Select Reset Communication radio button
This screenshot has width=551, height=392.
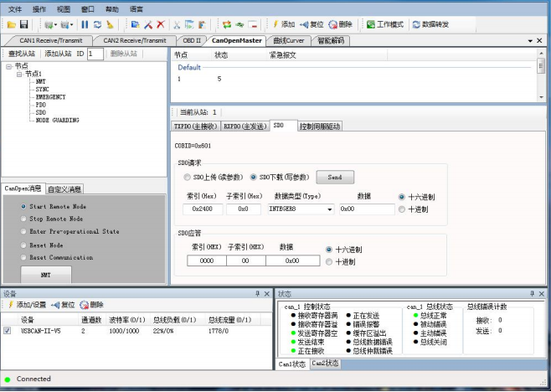tap(23, 257)
